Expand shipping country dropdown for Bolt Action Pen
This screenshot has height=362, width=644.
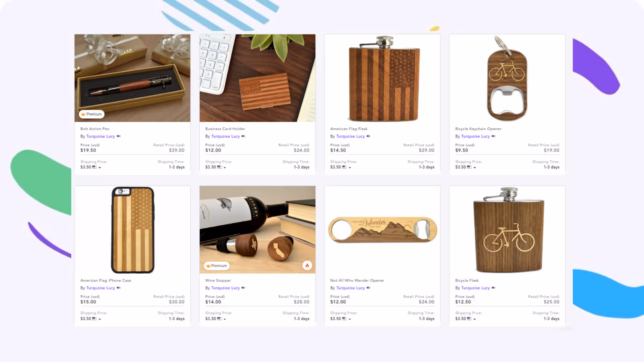pos(100,168)
